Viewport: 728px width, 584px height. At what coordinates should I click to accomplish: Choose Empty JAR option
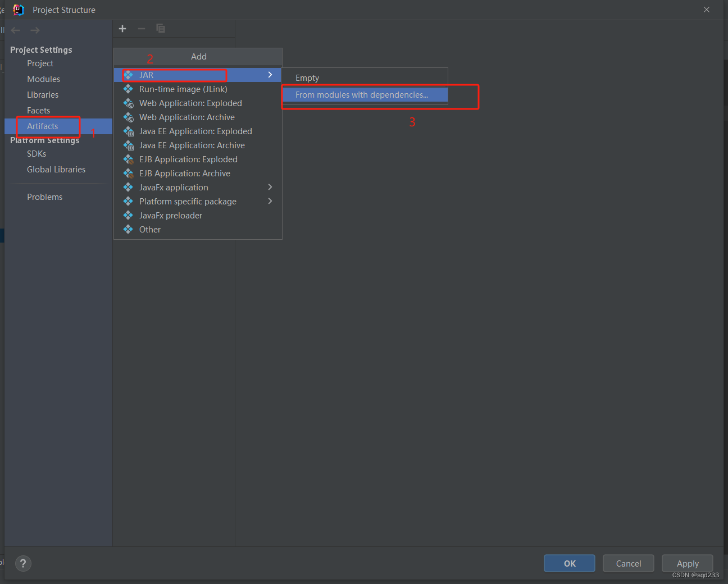(x=365, y=78)
